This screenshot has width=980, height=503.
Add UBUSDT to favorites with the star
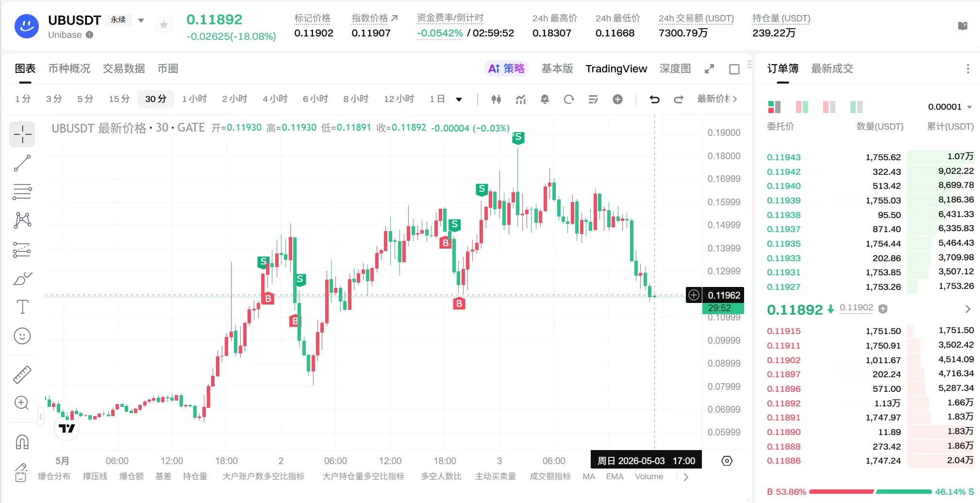(x=164, y=25)
